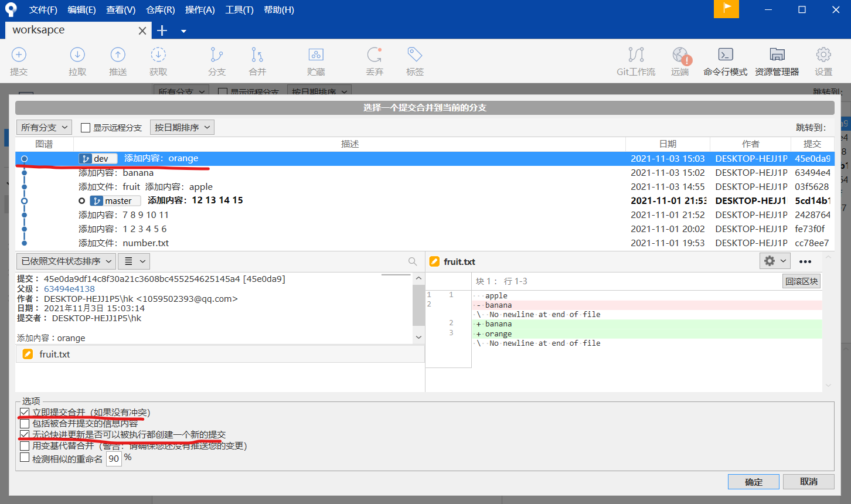The height and width of the screenshot is (504, 851).
Task: Click the fruit.txt file icon in diff header
Action: (434, 261)
